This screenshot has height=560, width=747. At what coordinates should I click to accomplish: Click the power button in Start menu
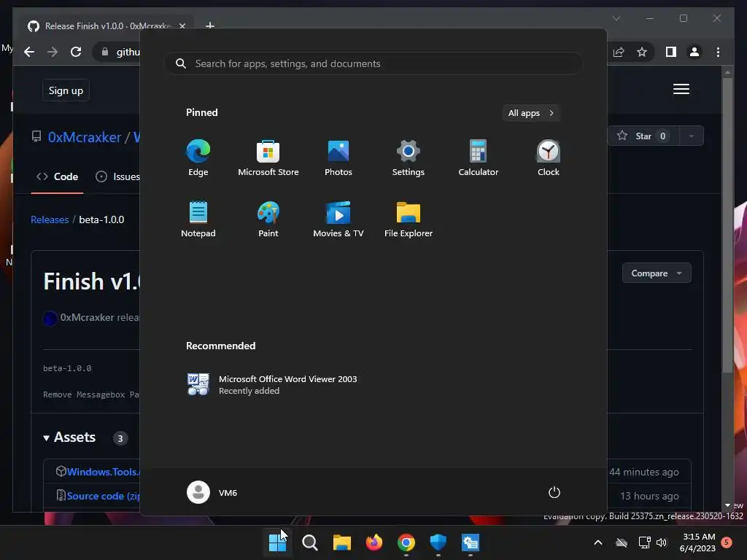(x=554, y=492)
